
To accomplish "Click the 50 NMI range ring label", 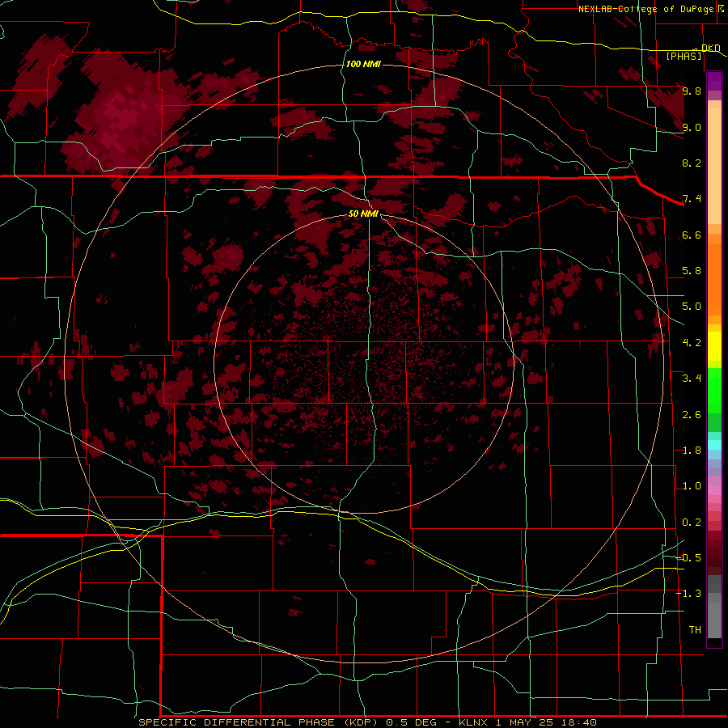I will 363,214.
